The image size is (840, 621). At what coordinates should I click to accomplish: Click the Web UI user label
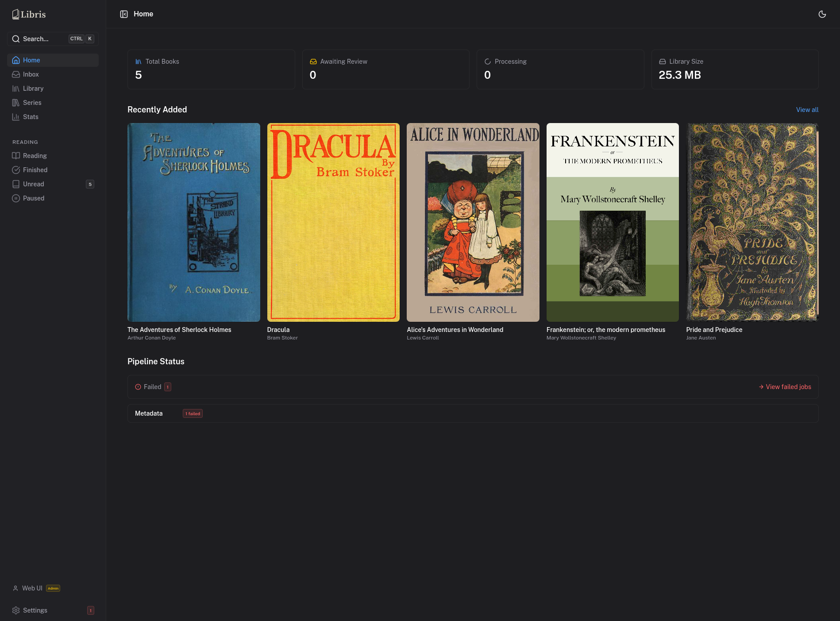coord(32,588)
